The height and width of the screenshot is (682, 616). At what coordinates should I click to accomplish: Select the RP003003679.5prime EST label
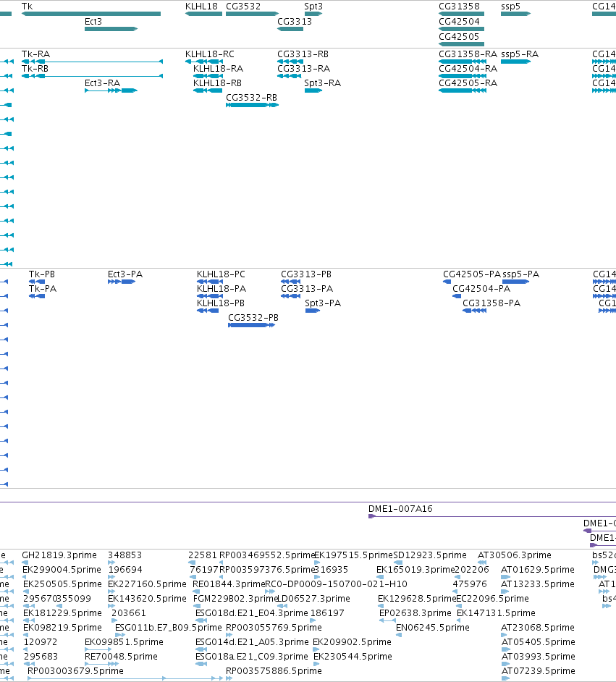pos(75,670)
